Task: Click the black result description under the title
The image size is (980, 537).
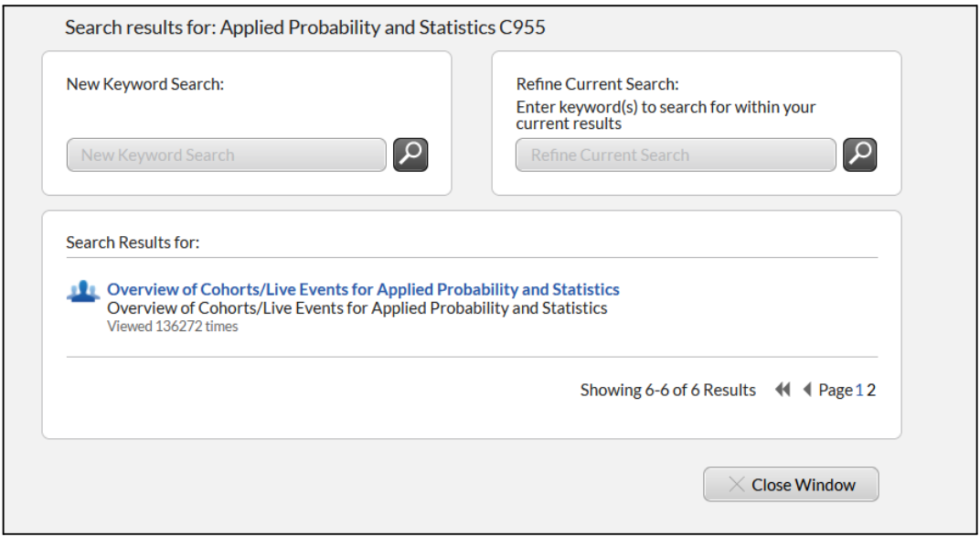Action: coord(357,308)
